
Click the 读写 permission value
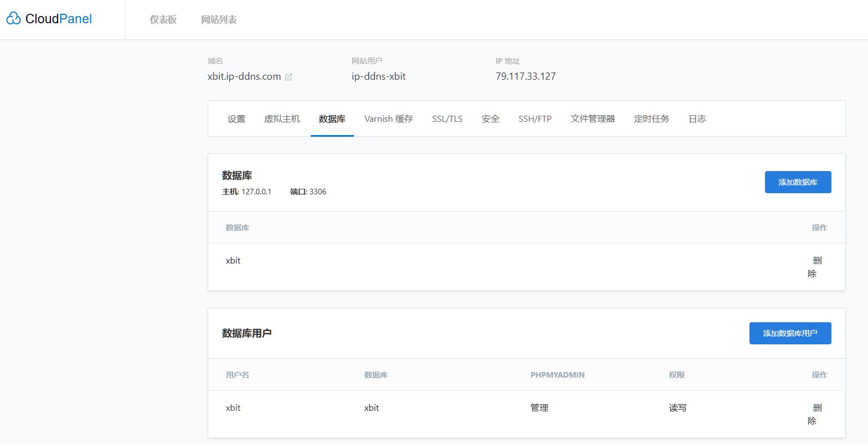678,407
